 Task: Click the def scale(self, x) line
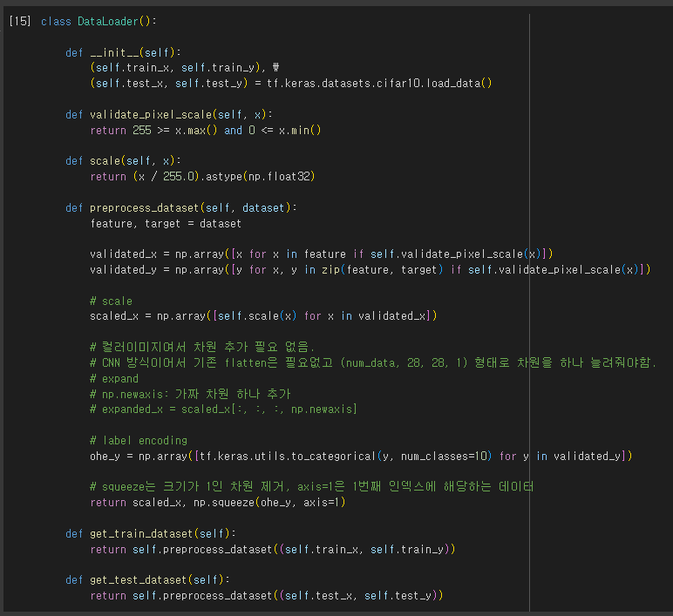[123, 160]
